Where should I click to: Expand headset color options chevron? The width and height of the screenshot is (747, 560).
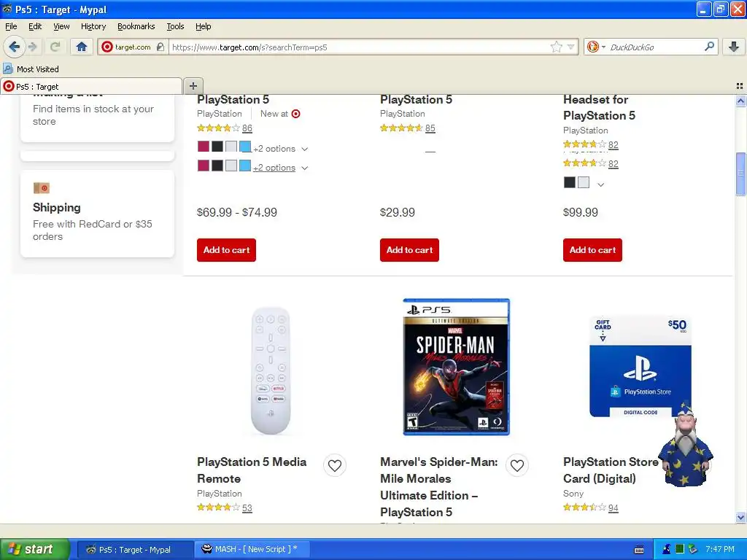point(601,184)
